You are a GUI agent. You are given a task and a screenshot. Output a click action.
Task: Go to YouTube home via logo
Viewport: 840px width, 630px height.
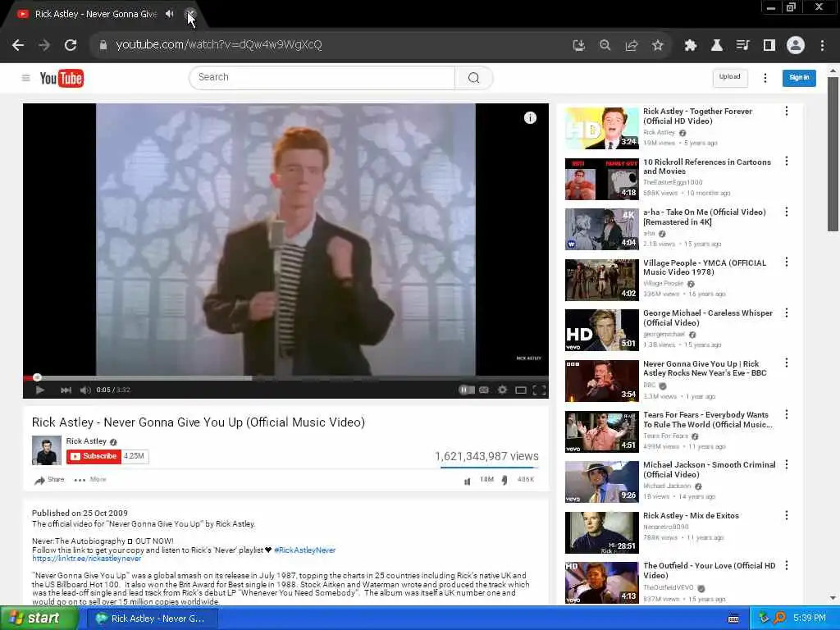pos(62,78)
